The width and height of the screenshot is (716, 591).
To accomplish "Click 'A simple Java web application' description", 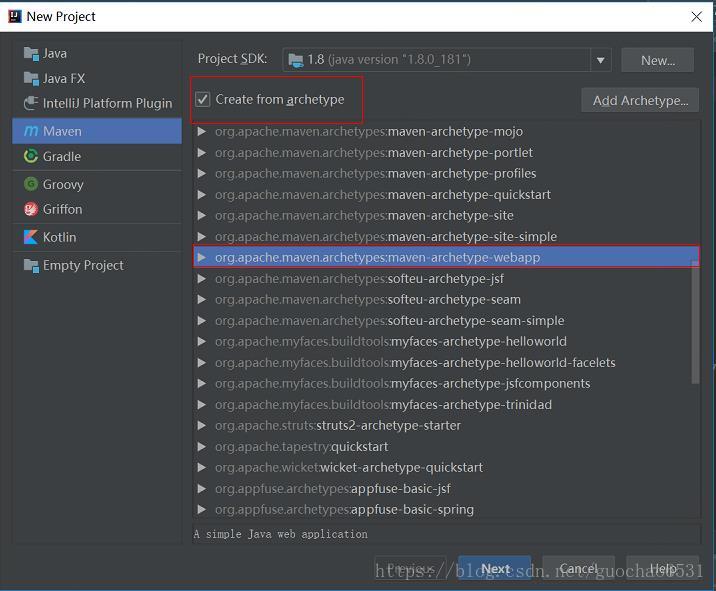I will pyautogui.click(x=280, y=534).
